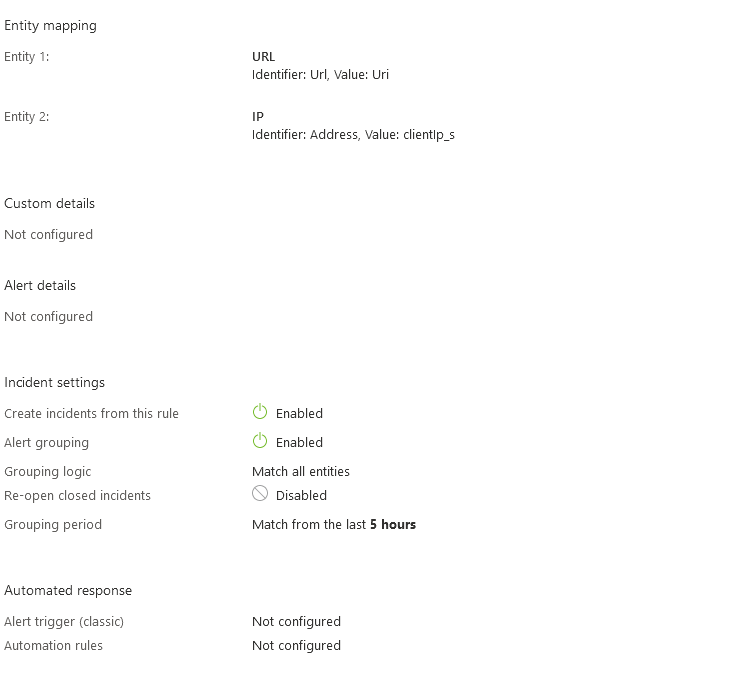Click the Incident settings heading
Viewport: 746px width, 679px height.
54,383
